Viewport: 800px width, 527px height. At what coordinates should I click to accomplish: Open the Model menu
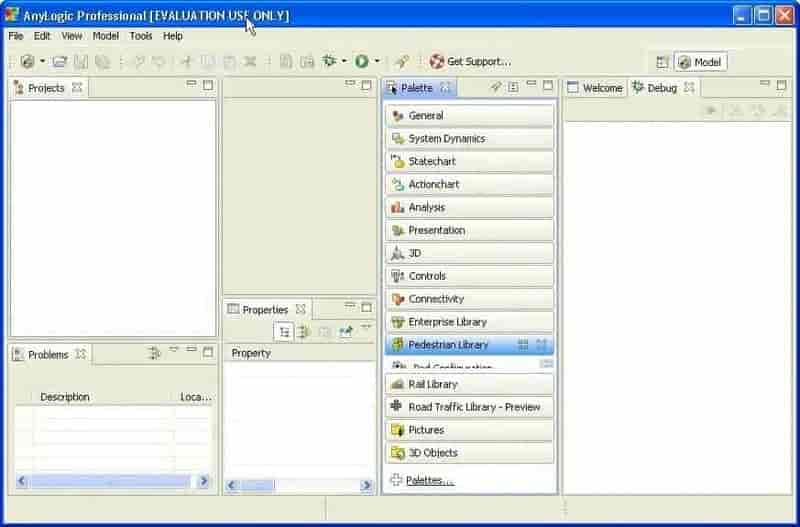point(106,36)
